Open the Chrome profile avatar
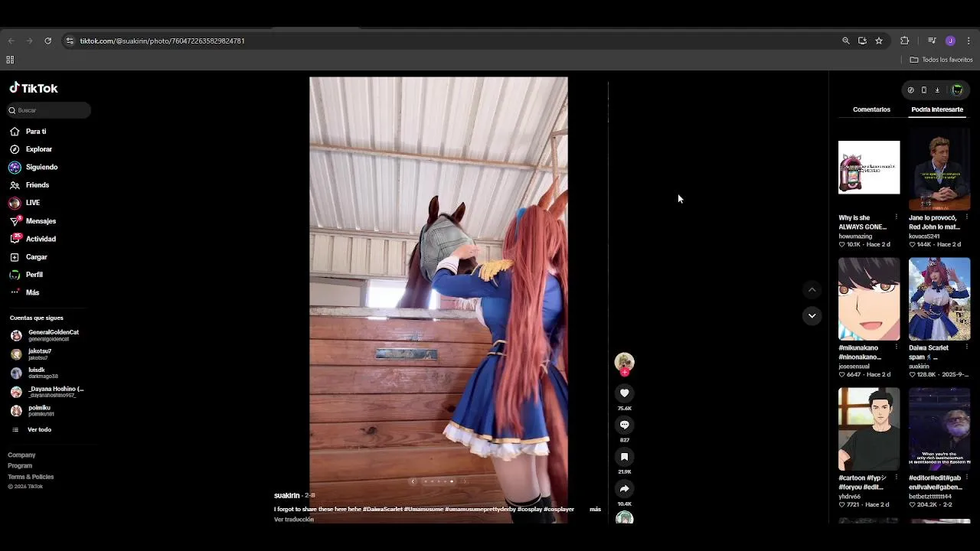Screen dimensions: 980x551 pyautogui.click(x=950, y=41)
